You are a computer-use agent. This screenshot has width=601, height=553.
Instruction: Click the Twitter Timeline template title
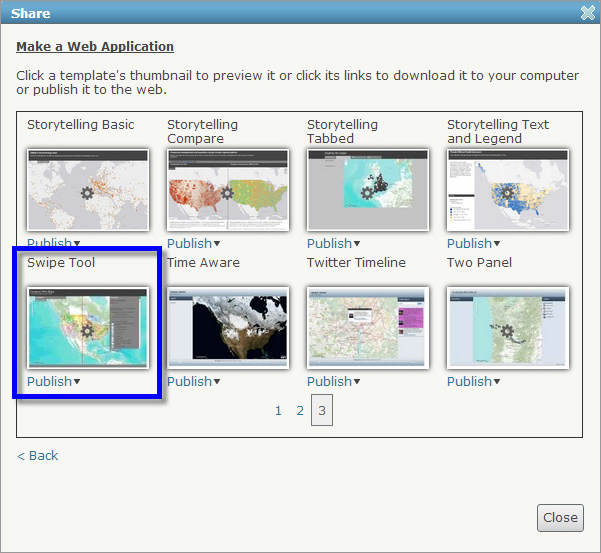click(356, 263)
